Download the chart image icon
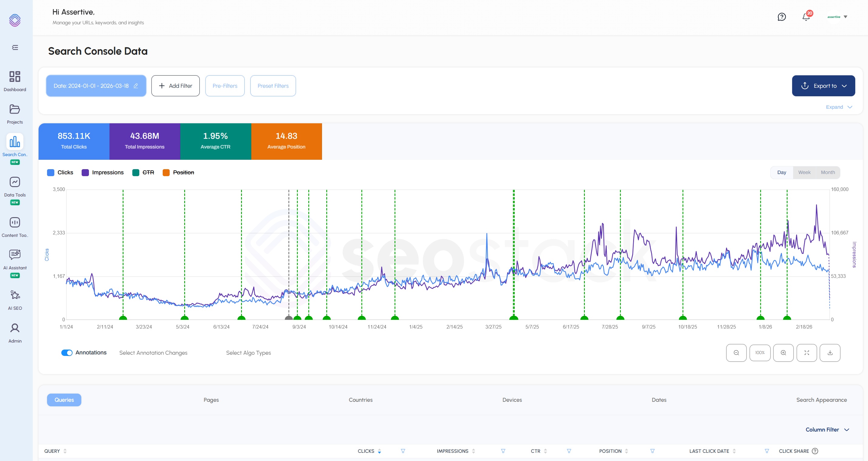The width and height of the screenshot is (868, 461). pos(829,353)
